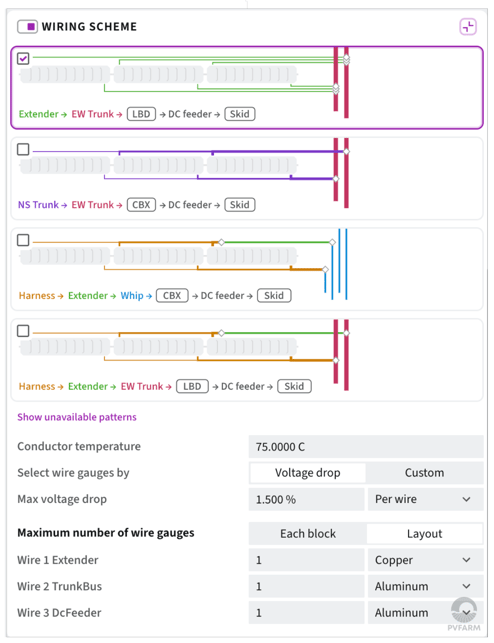
Task: Click Show unavailable patterns link
Action: [x=77, y=417]
